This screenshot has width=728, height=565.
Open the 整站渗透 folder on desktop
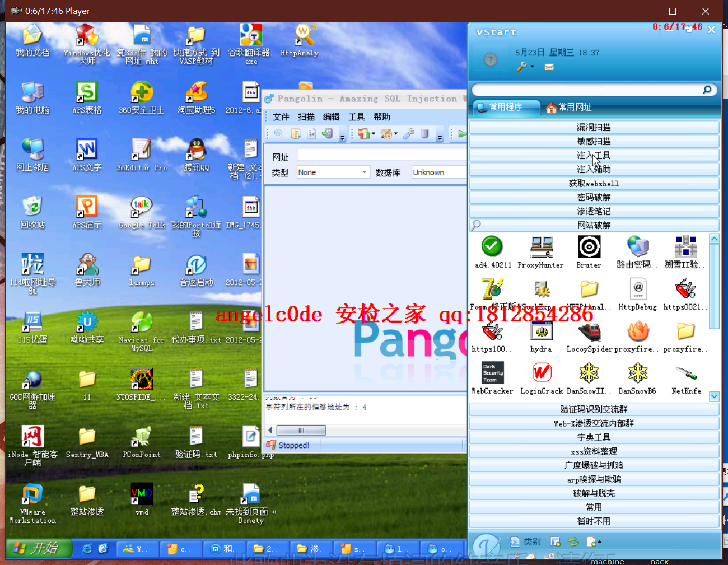point(87,500)
